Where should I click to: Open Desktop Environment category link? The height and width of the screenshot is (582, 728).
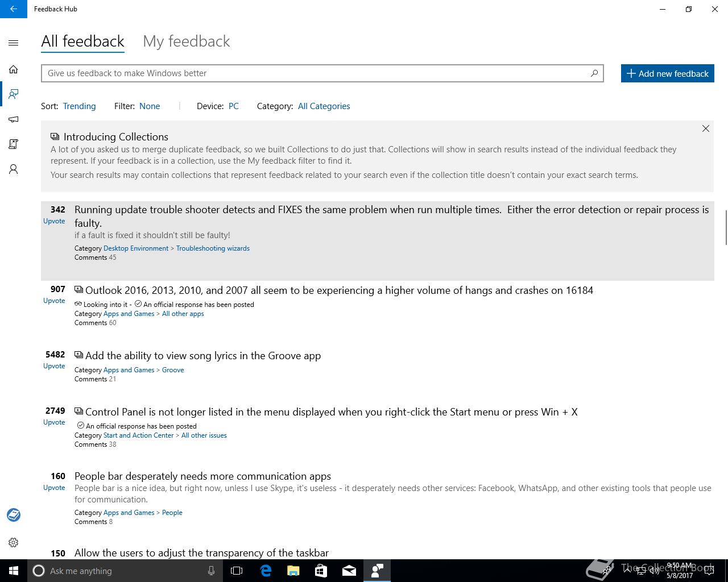tap(136, 248)
